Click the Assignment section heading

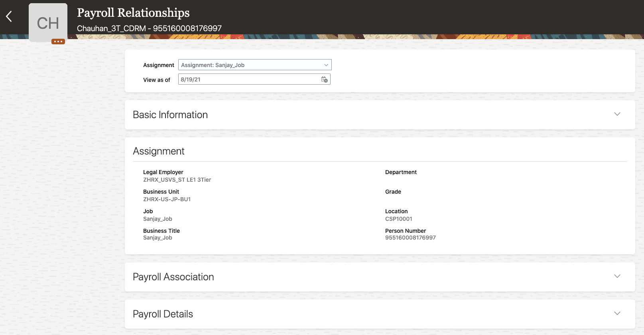coord(159,151)
